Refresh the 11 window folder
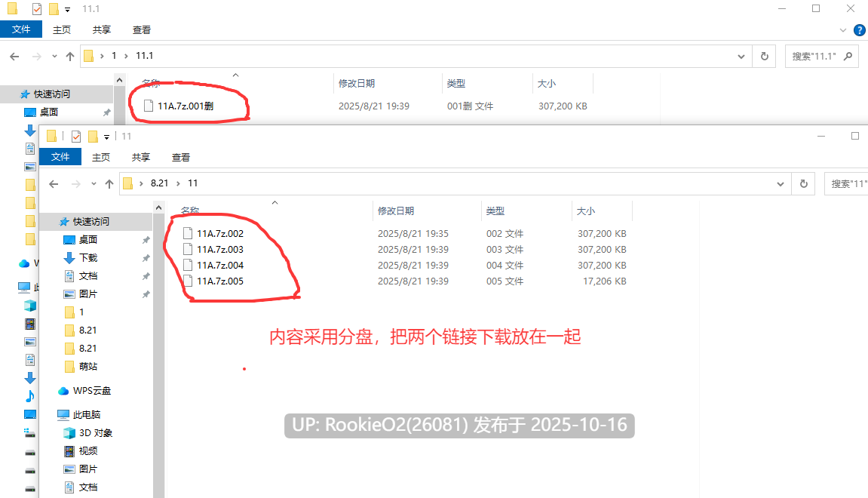This screenshot has height=498, width=868. pos(804,183)
